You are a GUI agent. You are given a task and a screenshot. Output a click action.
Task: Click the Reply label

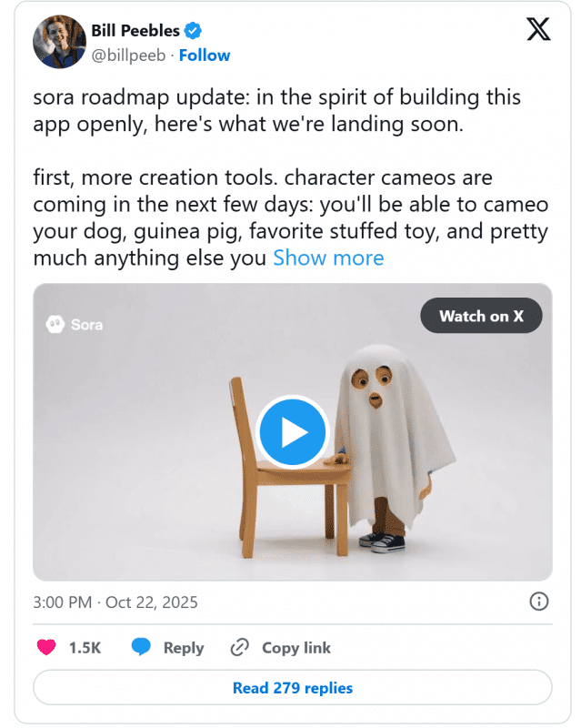[x=184, y=648]
